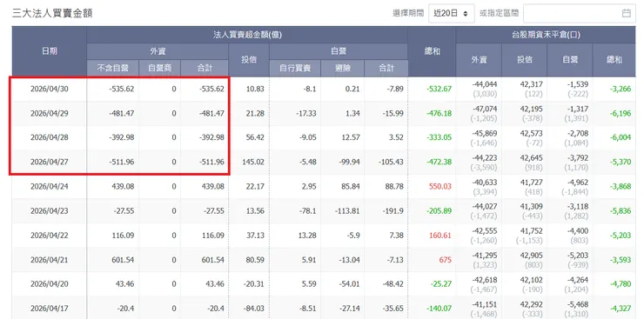Screen dimensions: 644x319
Task: Click total value -25.27
Action: tap(440, 283)
